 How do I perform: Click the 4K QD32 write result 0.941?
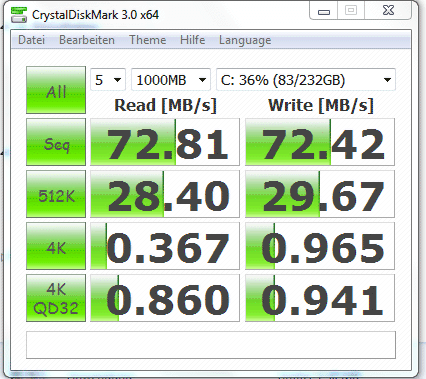pos(320,298)
